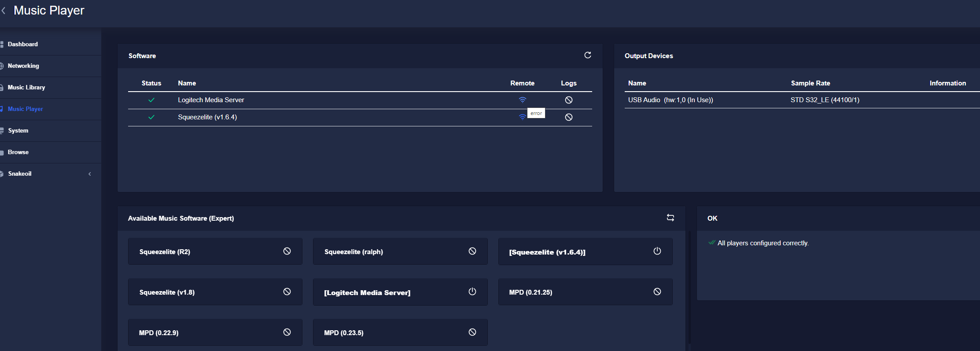Click the Logs column header
Viewport: 980px width, 351px height.
[569, 83]
